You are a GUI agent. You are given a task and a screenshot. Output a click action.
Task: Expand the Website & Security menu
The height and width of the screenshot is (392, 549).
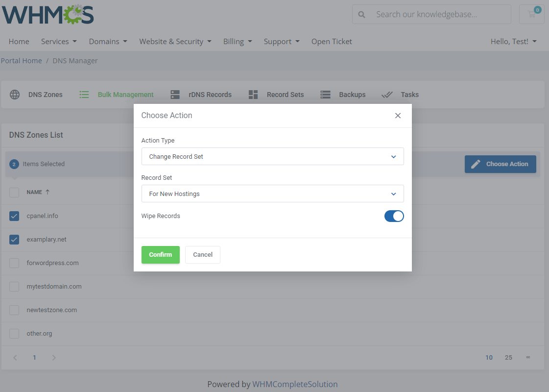click(175, 41)
